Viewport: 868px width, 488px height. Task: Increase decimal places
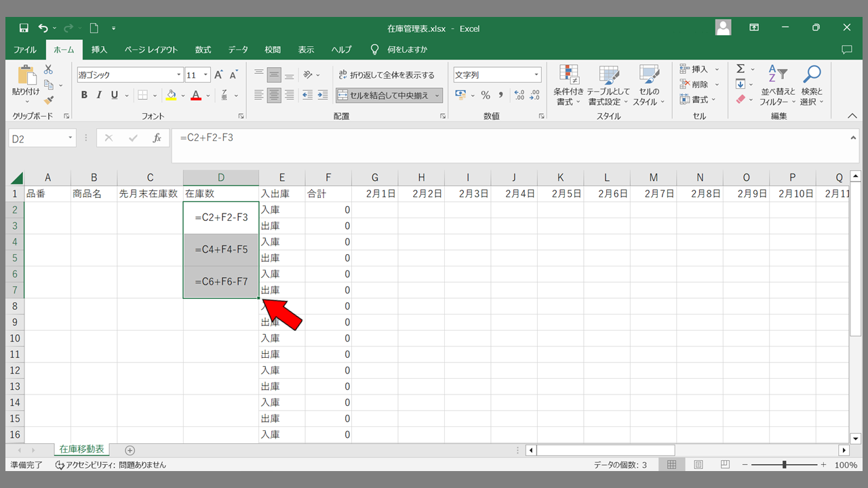point(519,95)
